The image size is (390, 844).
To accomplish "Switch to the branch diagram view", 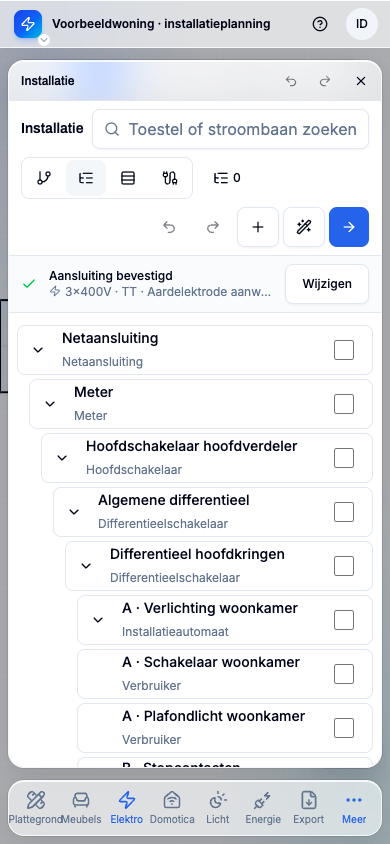I will pos(44,178).
